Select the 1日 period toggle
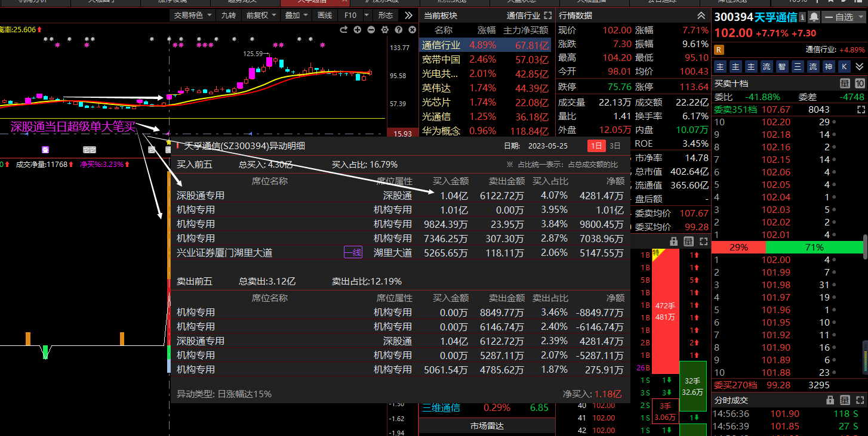Viewport: 868px width, 436px height. pyautogui.click(x=596, y=146)
